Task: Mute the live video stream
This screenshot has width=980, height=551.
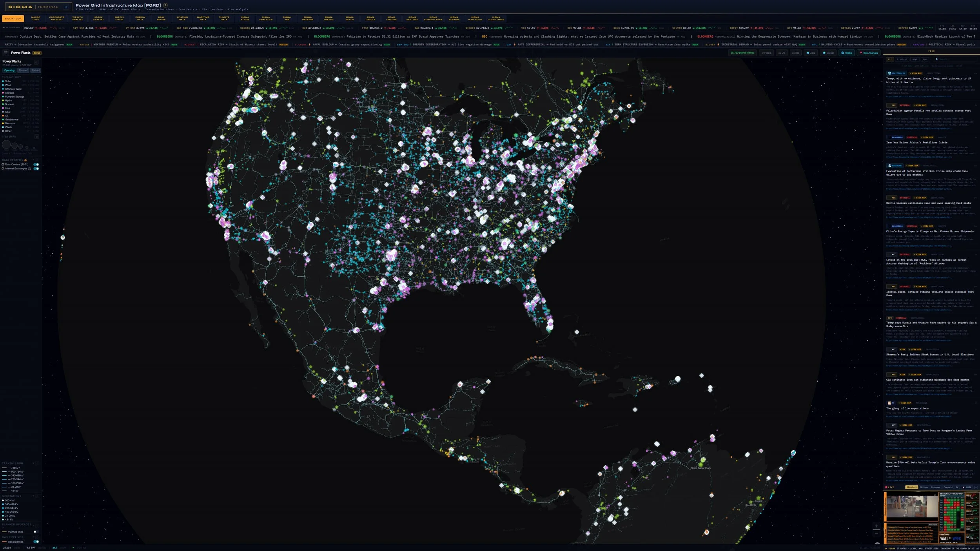Action: (967, 487)
